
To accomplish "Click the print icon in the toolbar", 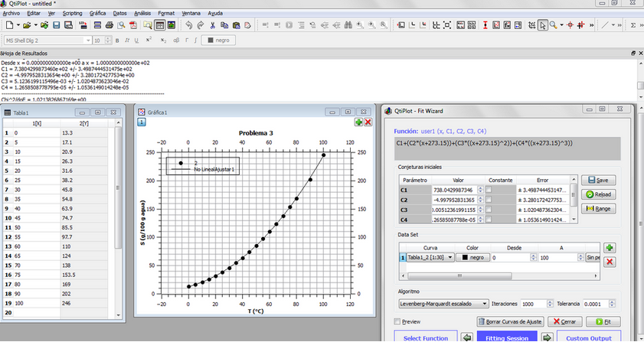I will click(x=110, y=25).
